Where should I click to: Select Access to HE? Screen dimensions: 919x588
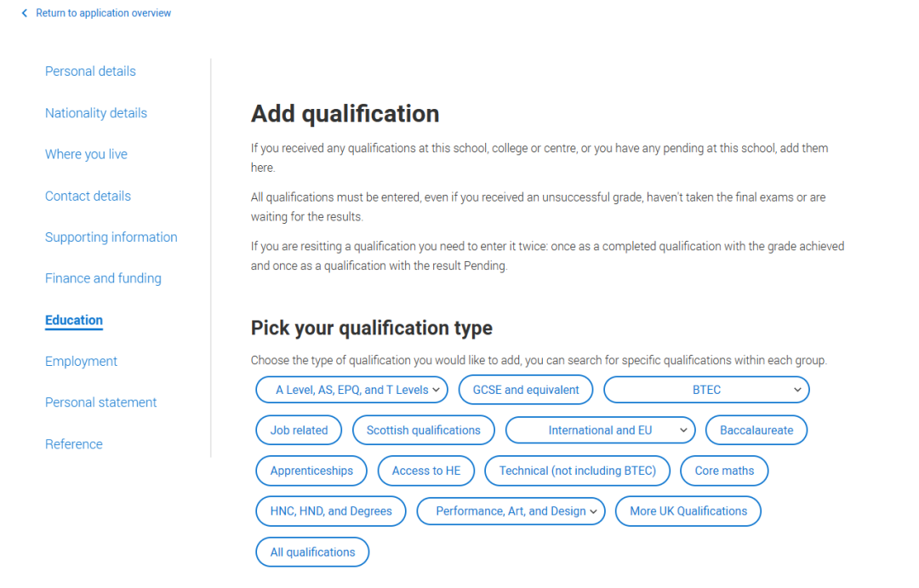426,471
